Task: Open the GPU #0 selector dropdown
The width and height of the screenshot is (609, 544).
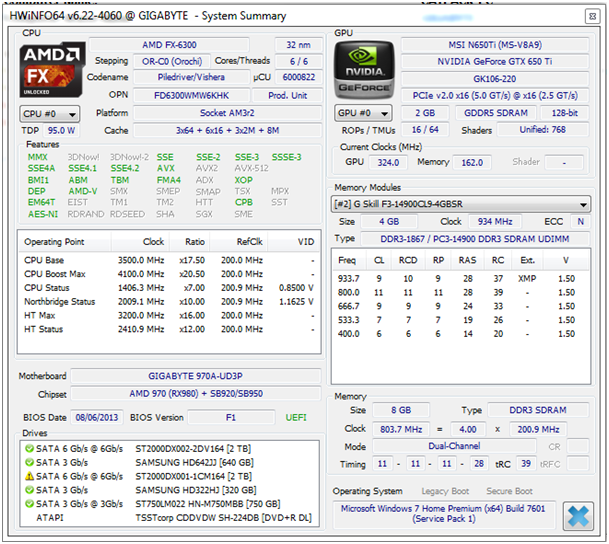Action: [363, 113]
